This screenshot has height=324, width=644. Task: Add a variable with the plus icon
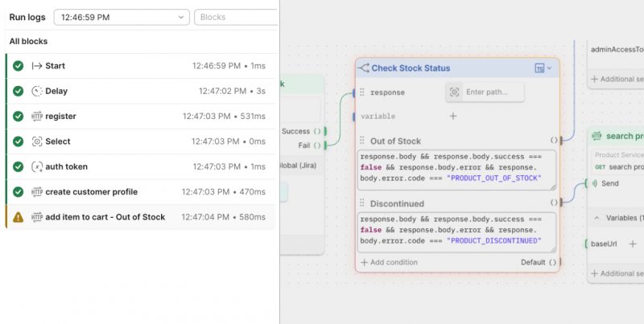click(452, 117)
